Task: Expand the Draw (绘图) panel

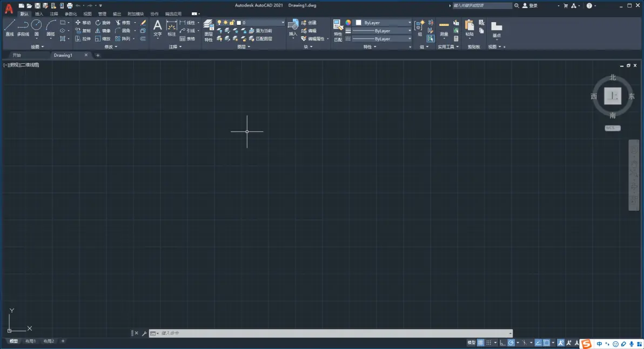Action: click(x=37, y=47)
